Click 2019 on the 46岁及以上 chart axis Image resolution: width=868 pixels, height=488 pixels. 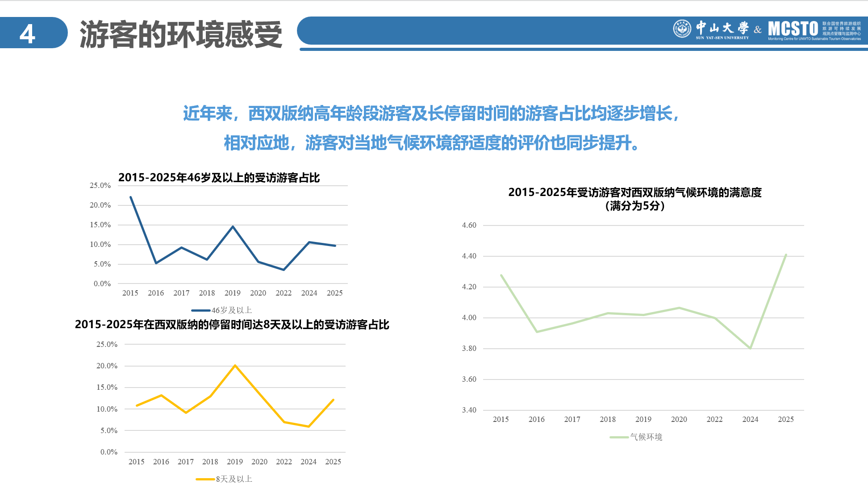[x=233, y=293]
